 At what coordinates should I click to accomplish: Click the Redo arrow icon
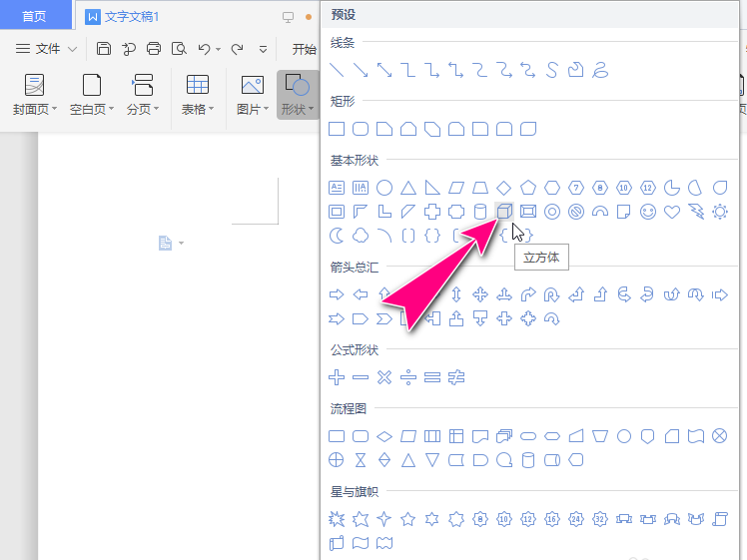(x=237, y=49)
